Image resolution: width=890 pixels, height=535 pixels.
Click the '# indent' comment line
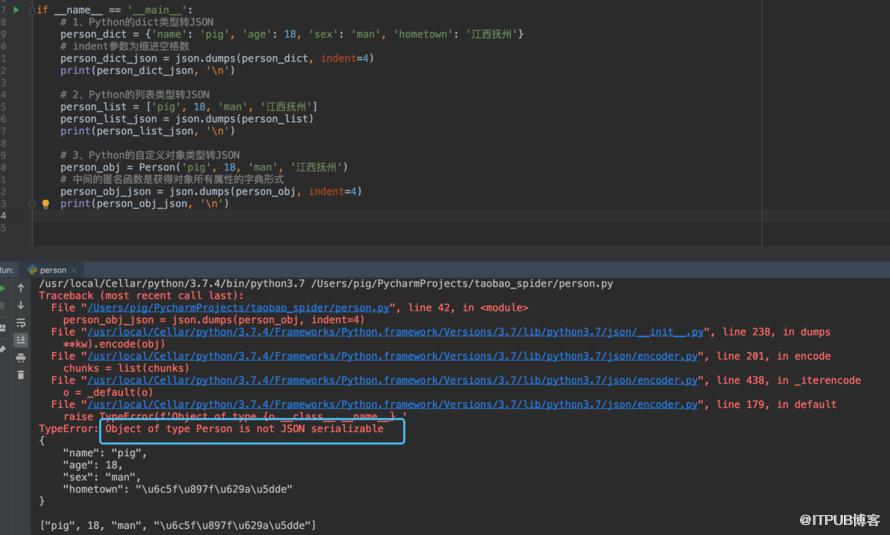point(125,47)
